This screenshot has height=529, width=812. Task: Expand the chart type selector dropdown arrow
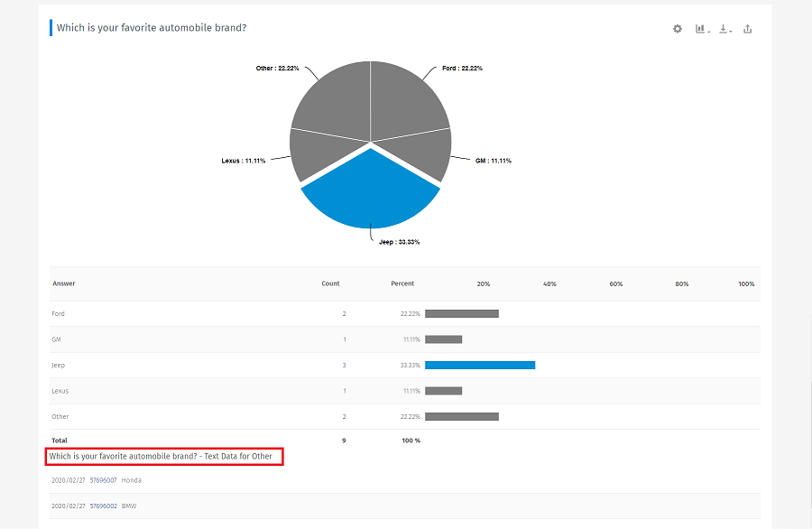tap(708, 31)
